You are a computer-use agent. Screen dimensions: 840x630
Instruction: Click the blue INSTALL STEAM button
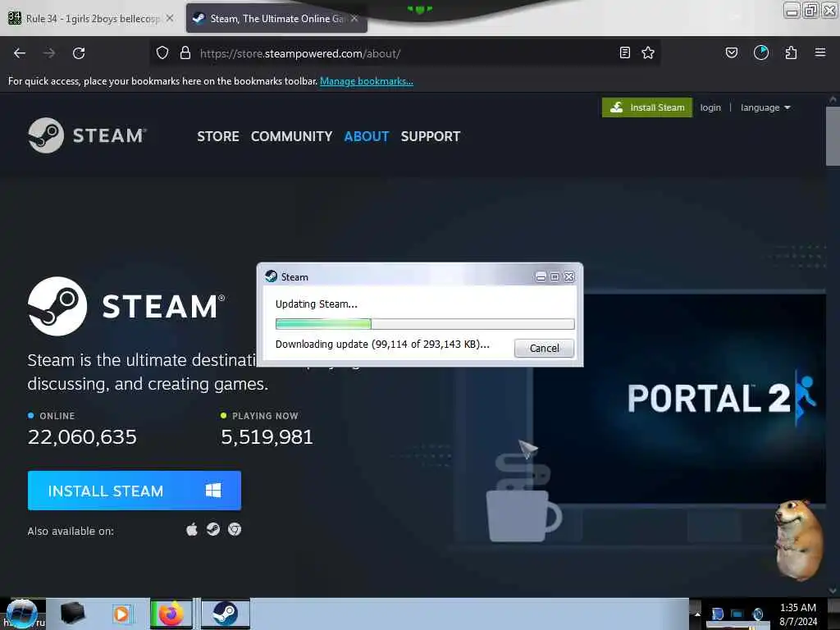coord(135,491)
